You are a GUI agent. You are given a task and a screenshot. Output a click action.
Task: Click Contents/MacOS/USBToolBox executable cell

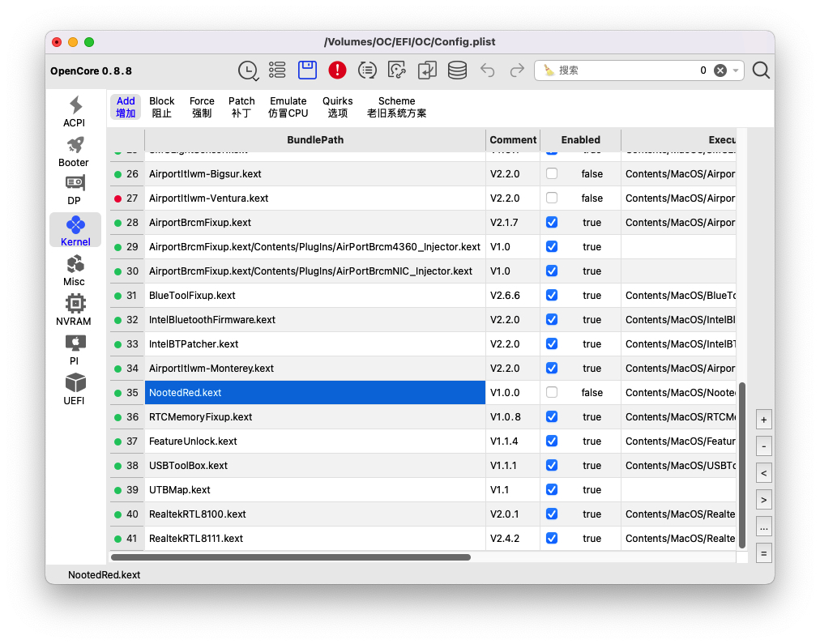click(679, 465)
